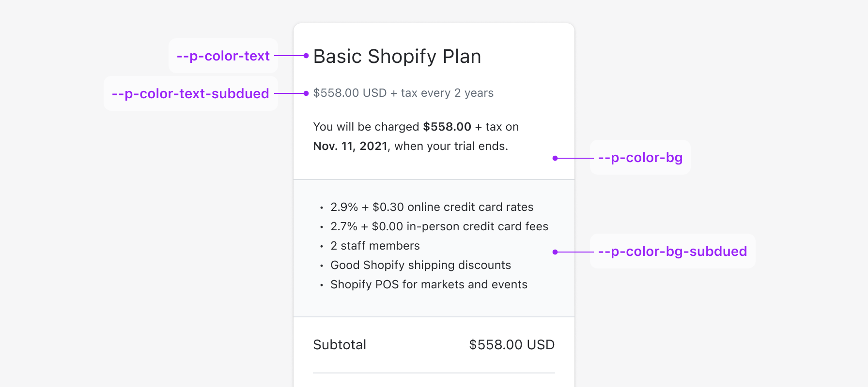Click the bullet before 2 staff members
This screenshot has height=387, width=868.
(x=321, y=247)
